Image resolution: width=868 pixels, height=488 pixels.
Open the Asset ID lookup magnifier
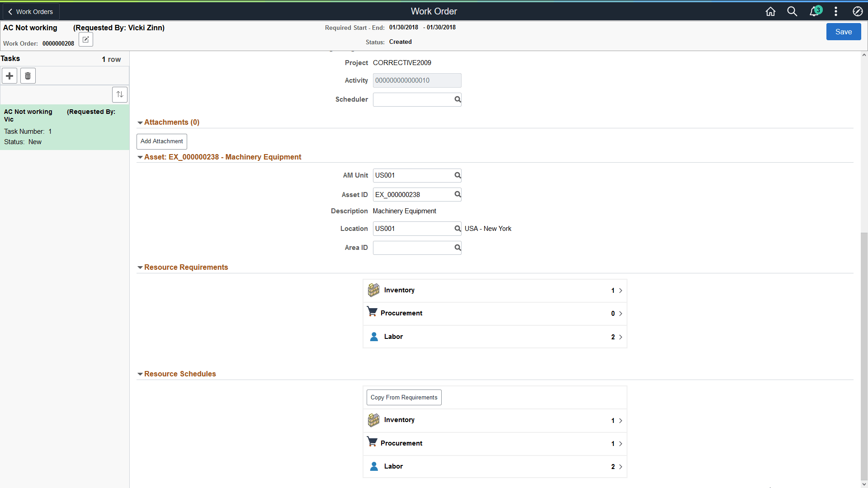coord(457,194)
